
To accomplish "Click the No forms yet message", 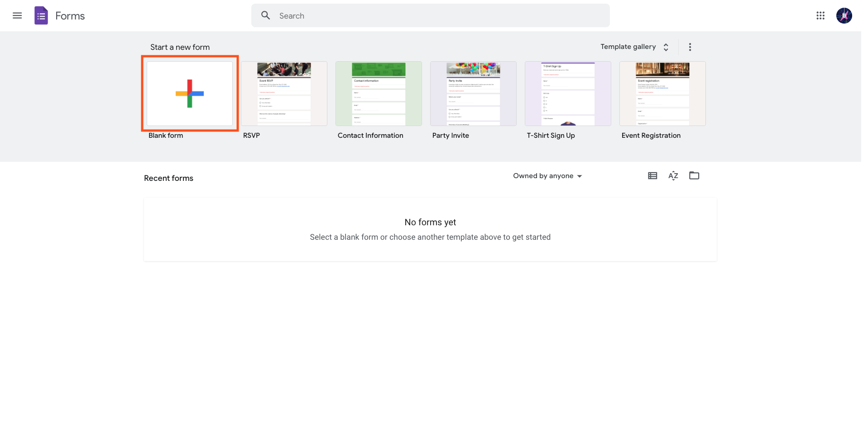I will (430, 222).
